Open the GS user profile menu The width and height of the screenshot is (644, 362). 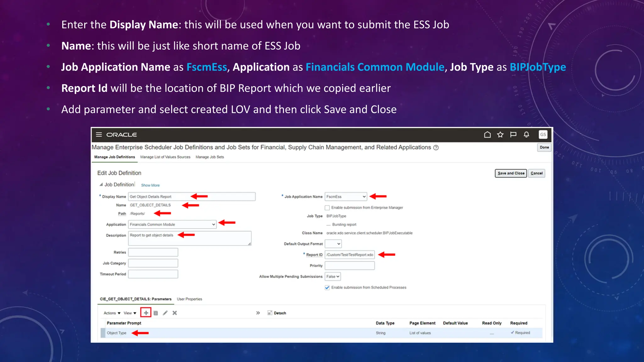(x=543, y=134)
